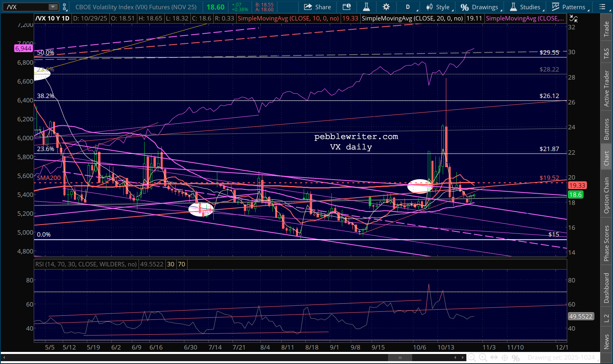
Task: Open the Buttons side tab
Action: [x=606, y=129]
